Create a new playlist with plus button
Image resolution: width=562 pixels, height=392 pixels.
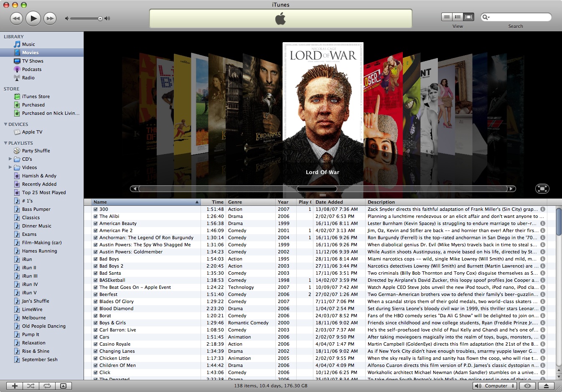[x=15, y=386]
